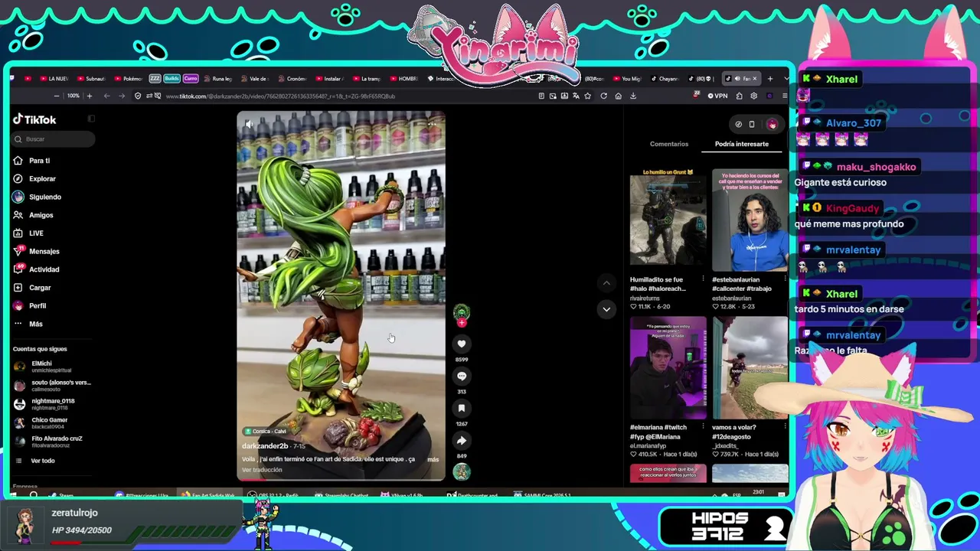Click the browser address bar URL

pos(280,96)
